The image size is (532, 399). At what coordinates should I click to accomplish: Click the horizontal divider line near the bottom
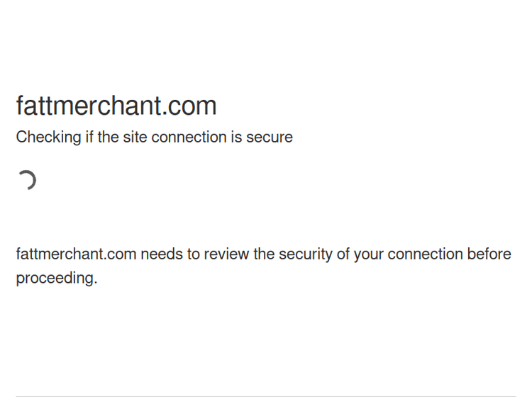(x=266, y=396)
